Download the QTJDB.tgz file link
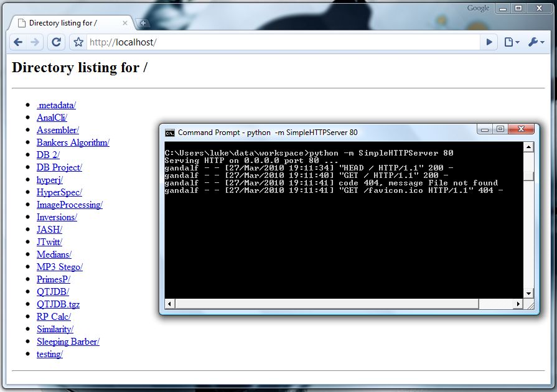Viewport: 557px width, 392px height. [x=58, y=304]
